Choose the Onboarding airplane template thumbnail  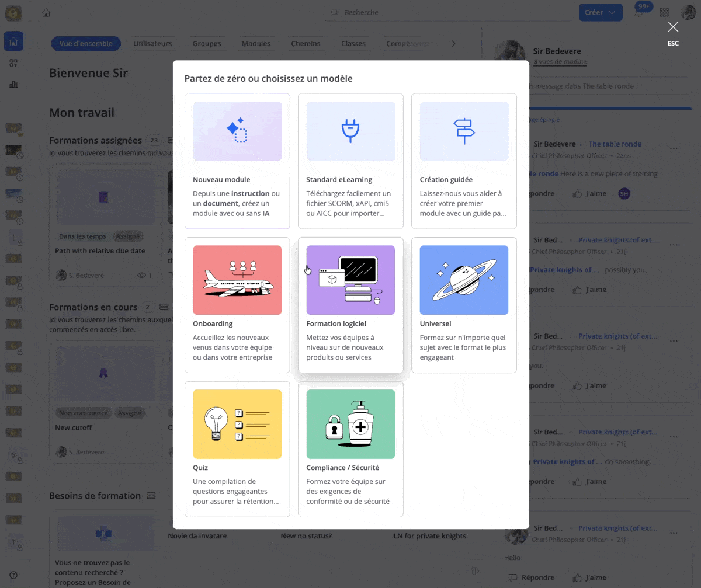pos(237,280)
